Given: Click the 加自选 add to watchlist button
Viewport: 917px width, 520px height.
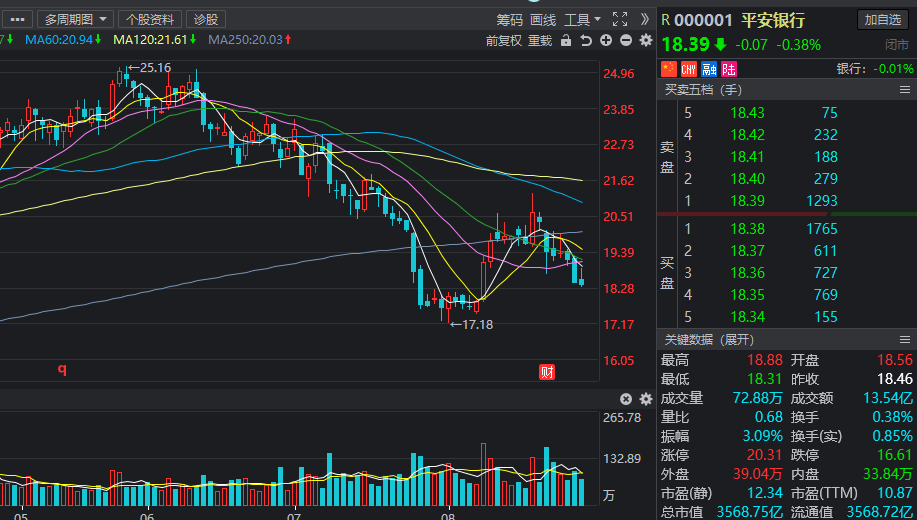Looking at the screenshot, I should (x=883, y=19).
